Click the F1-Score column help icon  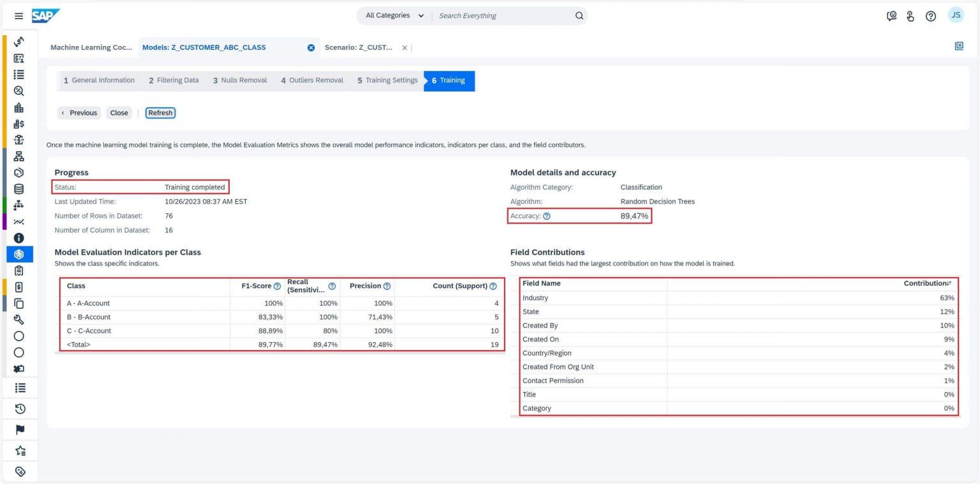coord(277,286)
